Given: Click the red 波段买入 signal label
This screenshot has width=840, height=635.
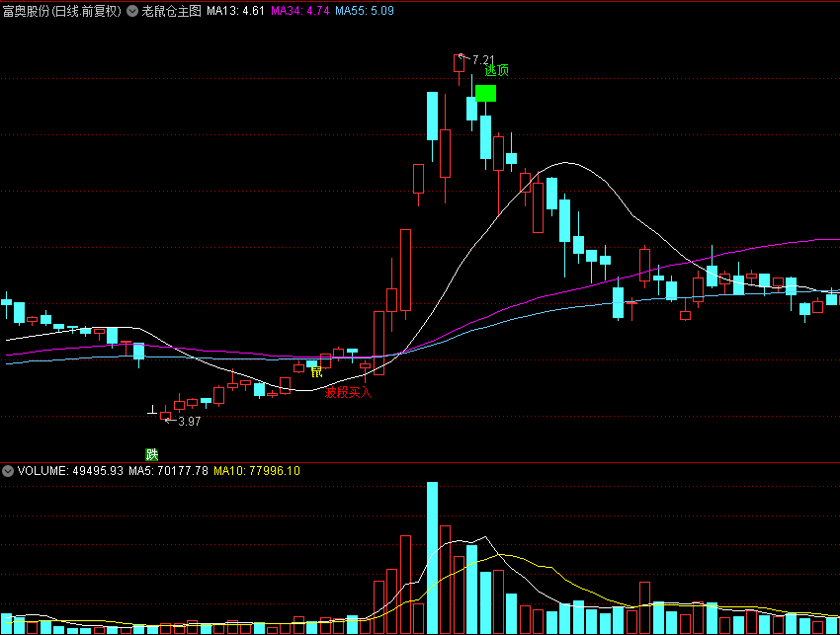Looking at the screenshot, I should (348, 392).
